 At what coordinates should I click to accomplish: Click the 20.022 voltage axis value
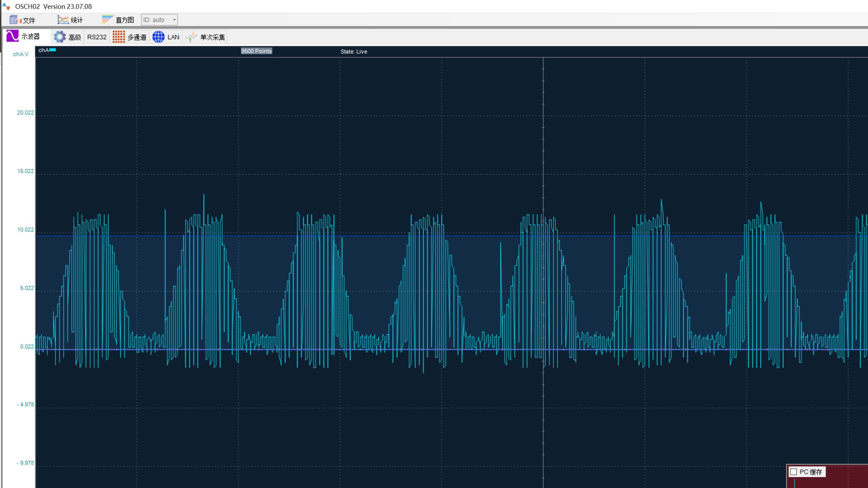[25, 113]
